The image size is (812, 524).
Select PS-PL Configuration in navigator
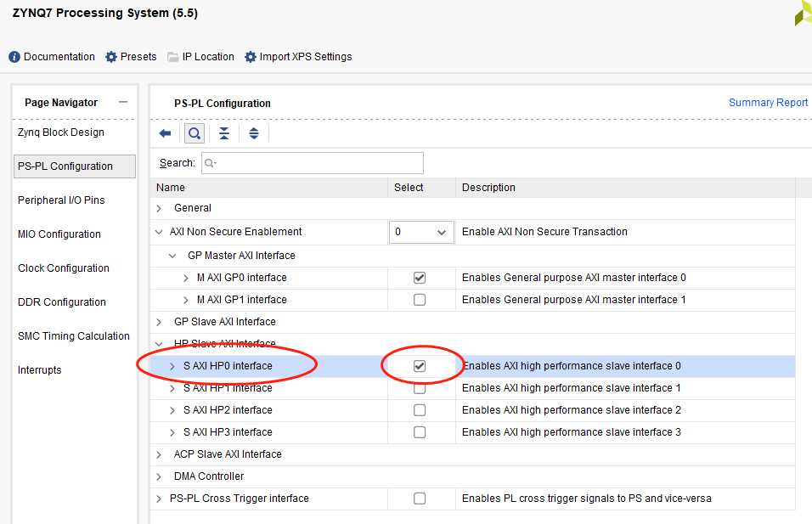coord(75,166)
